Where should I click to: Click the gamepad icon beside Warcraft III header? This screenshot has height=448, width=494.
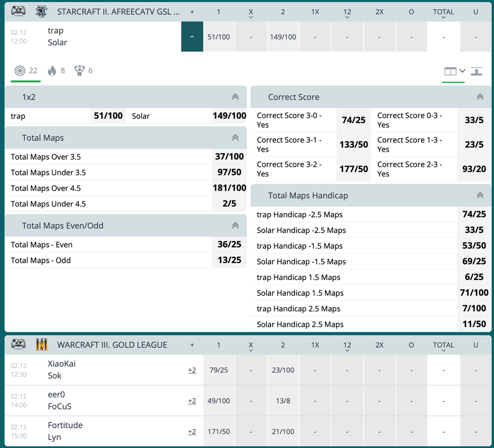click(x=18, y=344)
